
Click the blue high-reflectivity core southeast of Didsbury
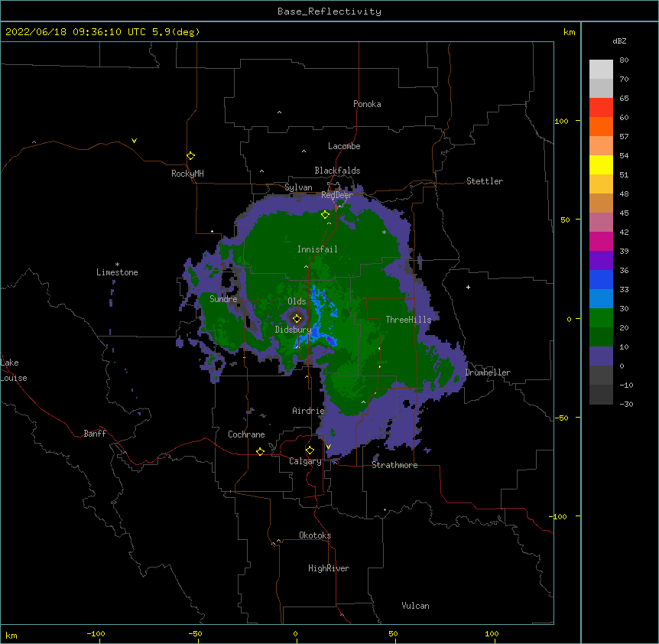coord(330,340)
